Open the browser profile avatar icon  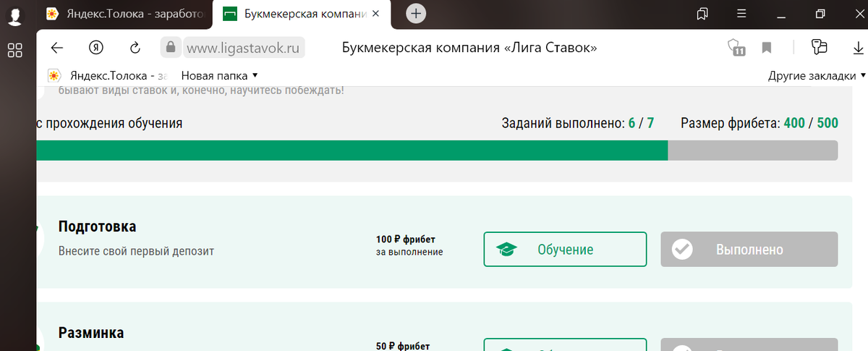pyautogui.click(x=14, y=16)
